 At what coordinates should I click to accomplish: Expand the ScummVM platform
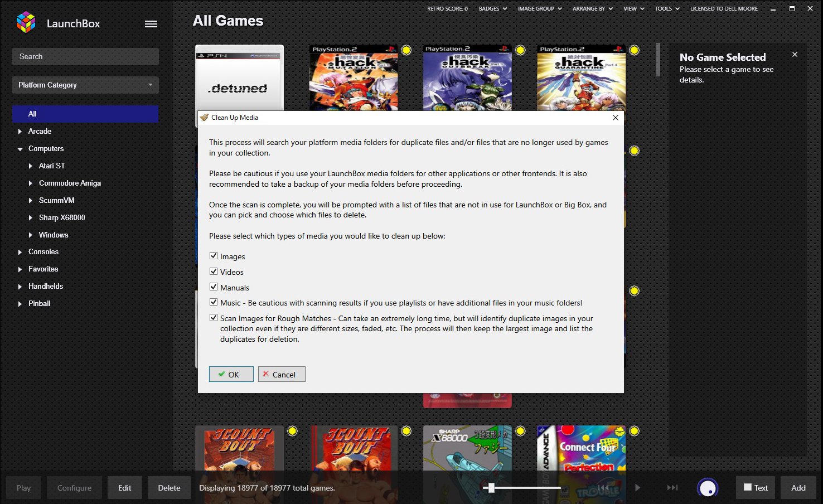31,201
